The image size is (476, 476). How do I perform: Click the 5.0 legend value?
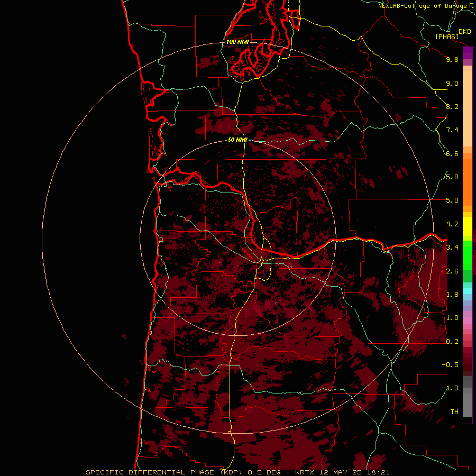coord(452,200)
